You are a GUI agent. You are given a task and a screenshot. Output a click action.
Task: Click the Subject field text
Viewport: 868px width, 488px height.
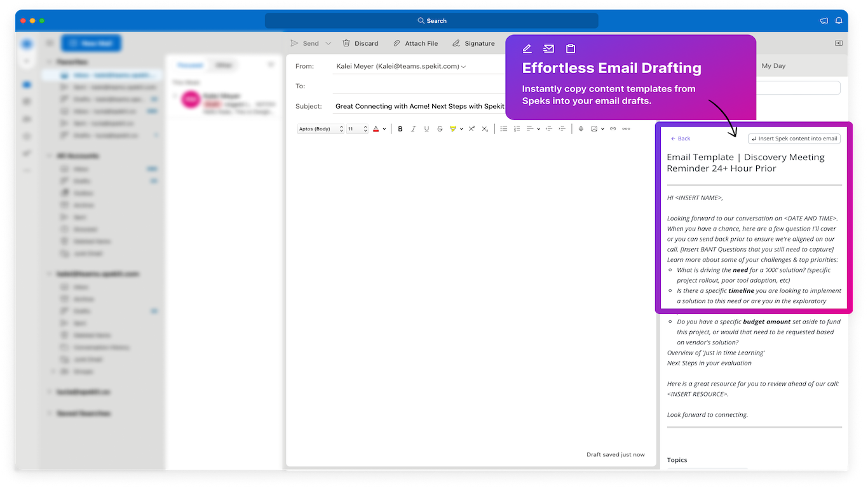419,106
